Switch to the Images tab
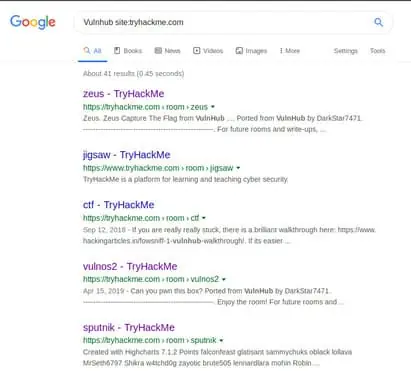411x371 pixels. (251, 51)
